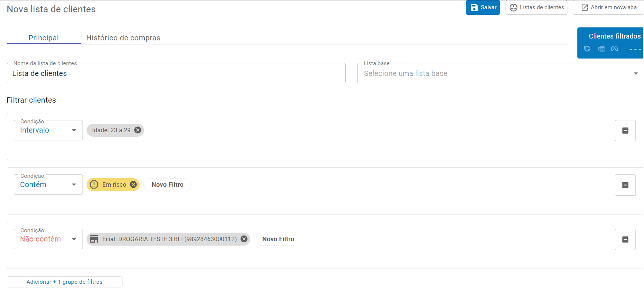Viewport: 644px width, 293px height.
Task: Click Novo Filtro next to Em risco
Action: pyautogui.click(x=167, y=184)
